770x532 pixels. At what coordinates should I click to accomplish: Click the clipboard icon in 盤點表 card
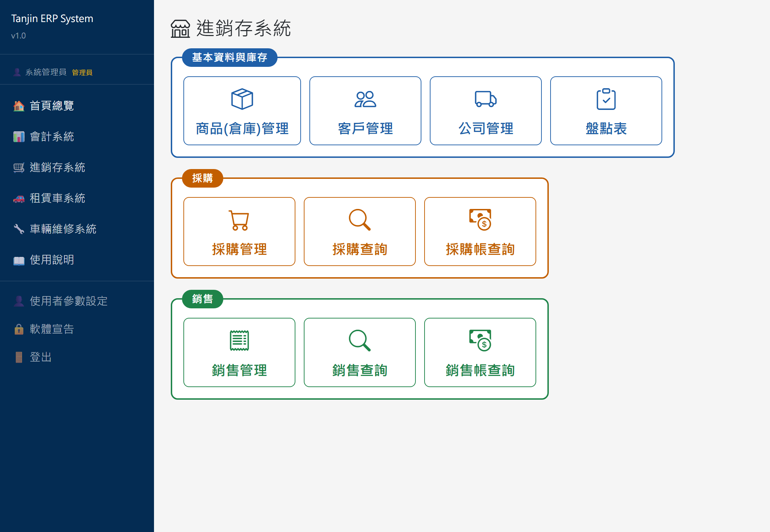coord(606,99)
